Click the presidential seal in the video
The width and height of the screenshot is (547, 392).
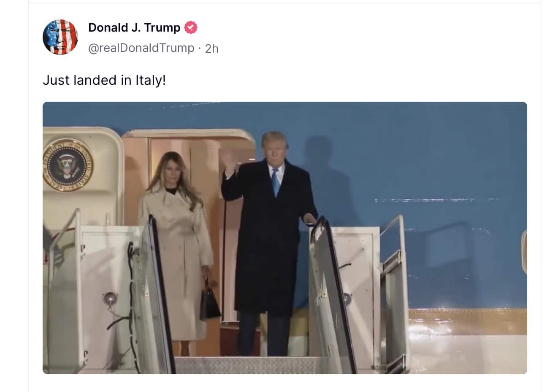click(68, 165)
